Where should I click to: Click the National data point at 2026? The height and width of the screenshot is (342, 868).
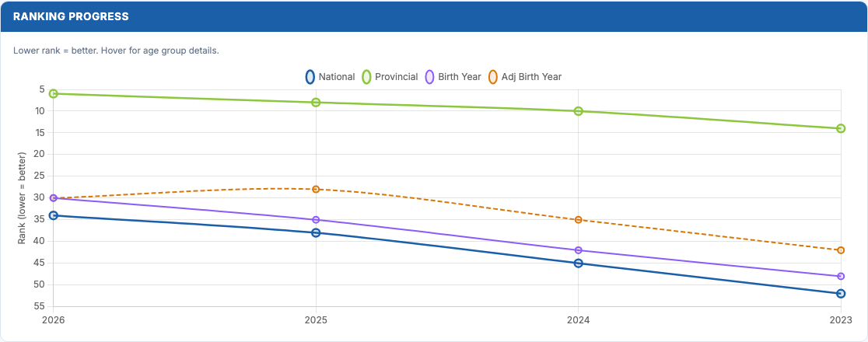click(x=54, y=215)
